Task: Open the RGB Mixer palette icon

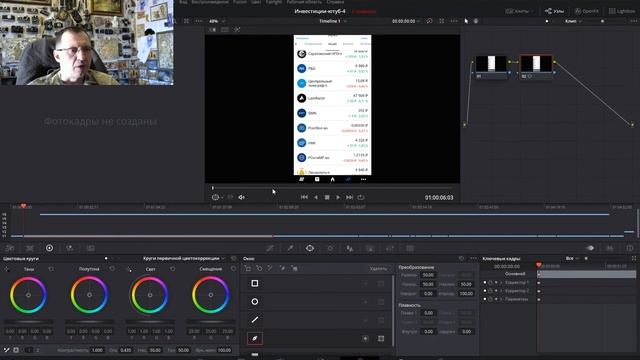Action: tap(70, 248)
